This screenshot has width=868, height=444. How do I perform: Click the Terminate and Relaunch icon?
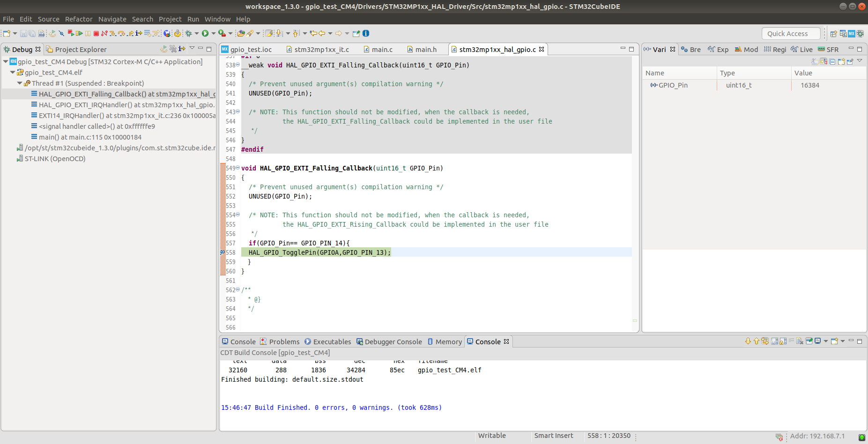[71, 33]
